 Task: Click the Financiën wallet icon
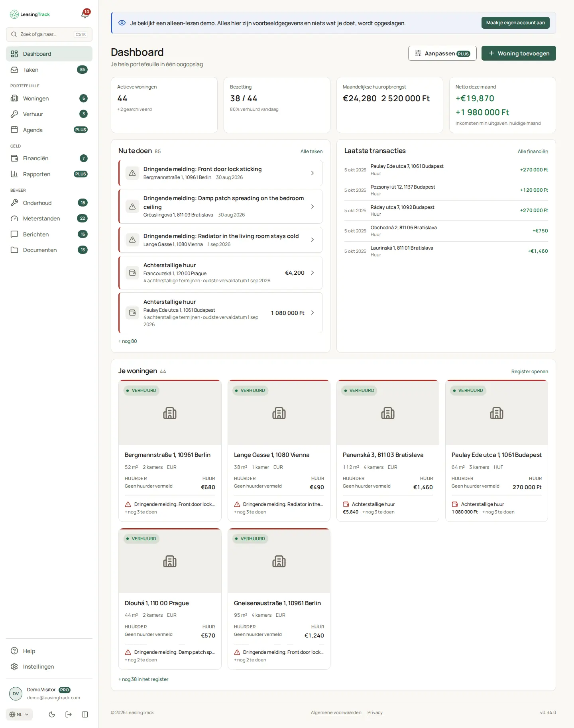pos(14,158)
